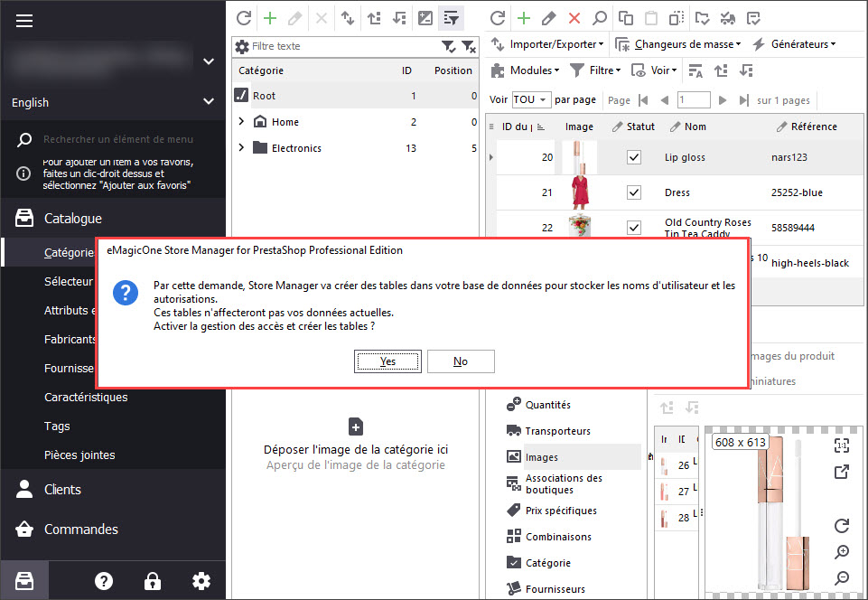Select the Root category row
868x600 pixels.
coord(355,96)
